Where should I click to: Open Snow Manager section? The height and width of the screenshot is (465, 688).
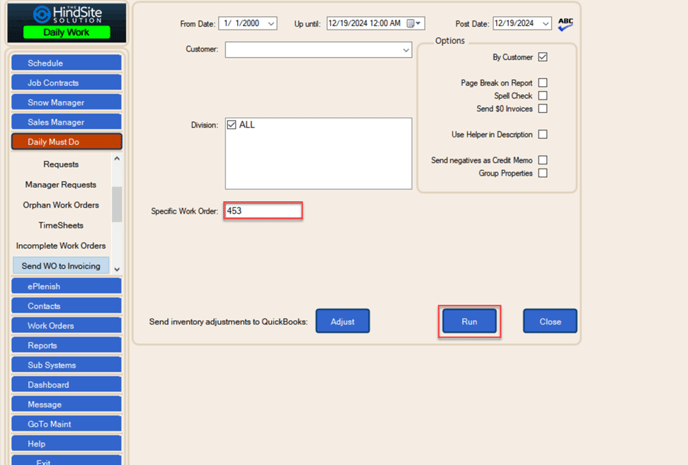[66, 102]
